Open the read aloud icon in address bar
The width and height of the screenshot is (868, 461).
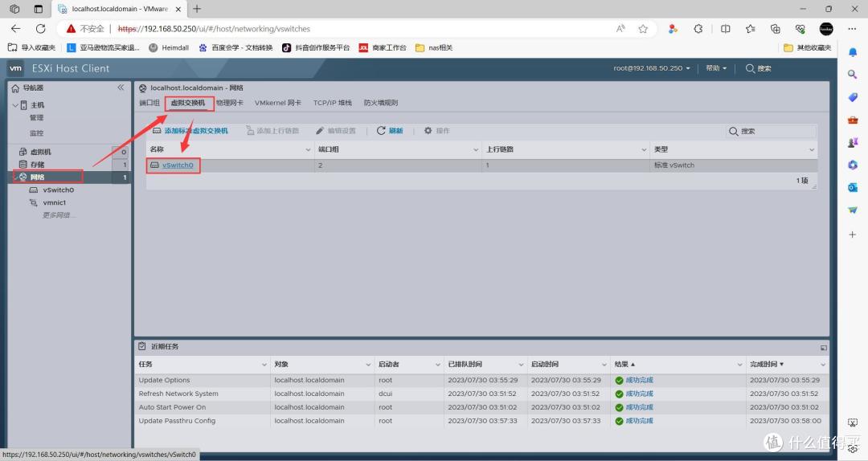click(620, 29)
